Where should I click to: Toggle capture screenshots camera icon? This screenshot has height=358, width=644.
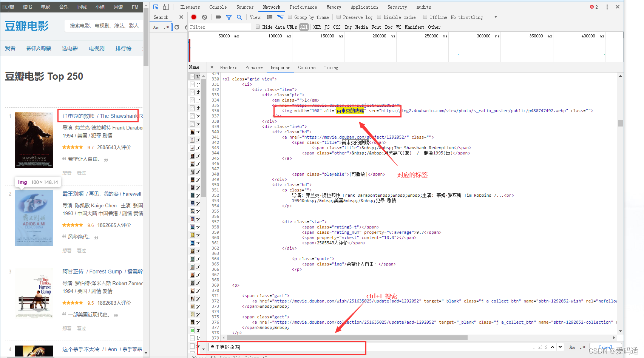218,17
